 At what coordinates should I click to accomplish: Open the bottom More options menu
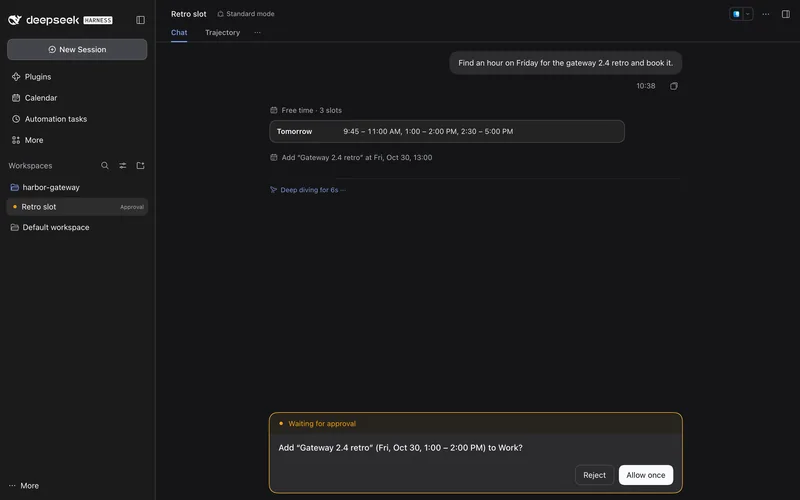point(24,486)
